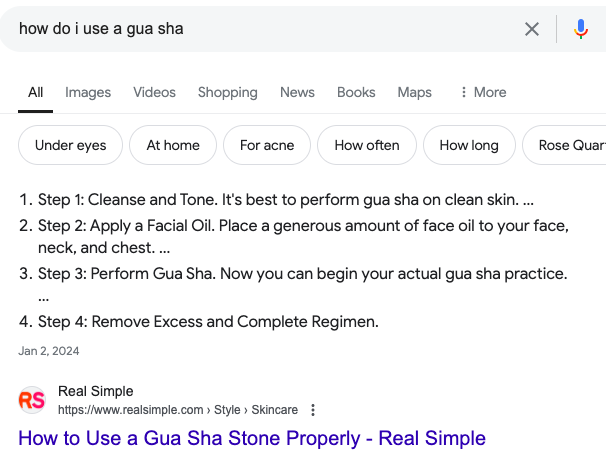Click the How often suggestion chip
The image size is (606, 468).
coord(367,145)
